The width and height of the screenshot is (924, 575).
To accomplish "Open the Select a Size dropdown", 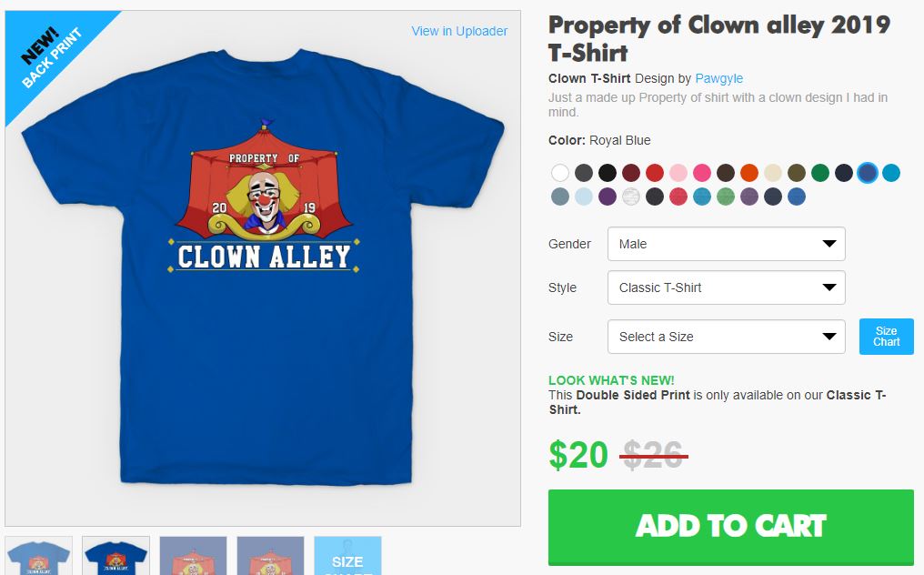I will pyautogui.click(x=726, y=337).
